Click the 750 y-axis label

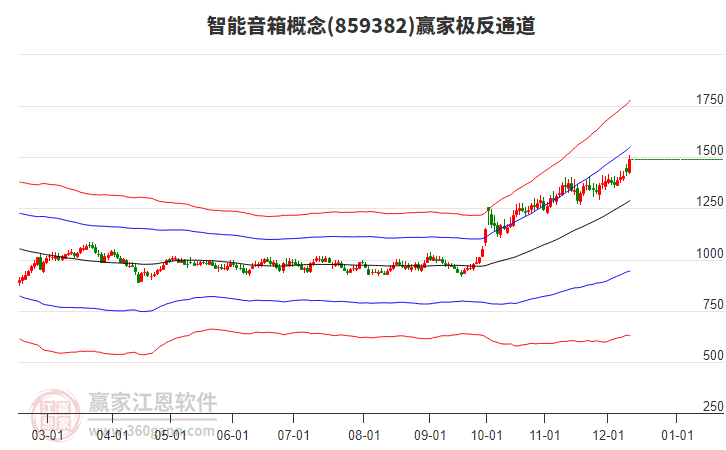pyautogui.click(x=713, y=304)
